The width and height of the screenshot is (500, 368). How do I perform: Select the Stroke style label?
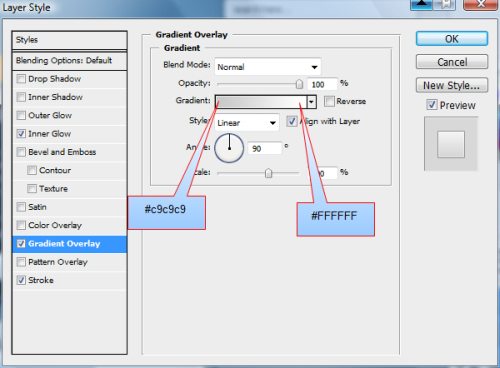click(x=41, y=280)
